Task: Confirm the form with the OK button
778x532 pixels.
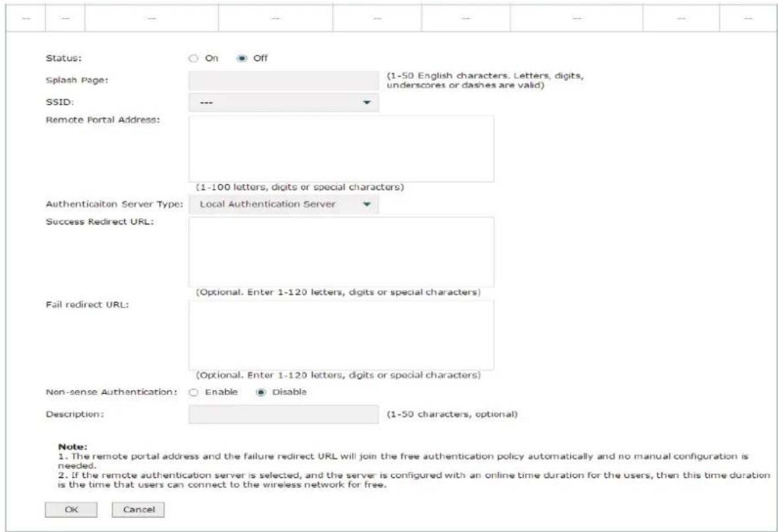Action: (71, 510)
